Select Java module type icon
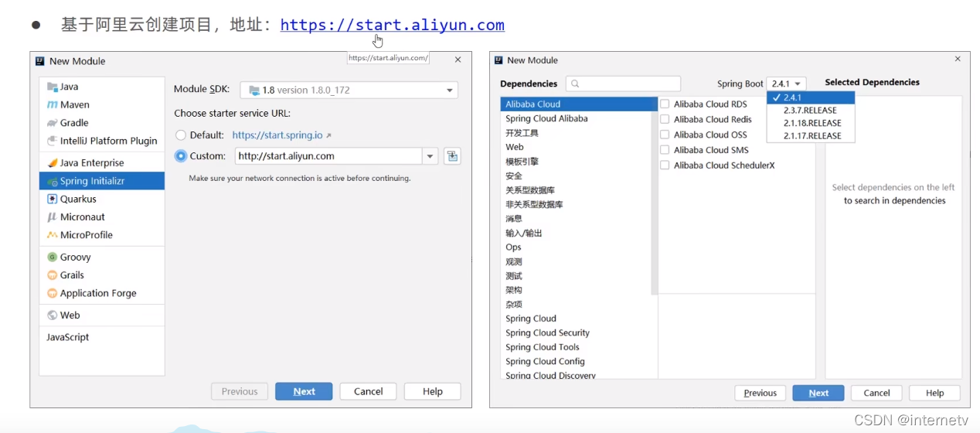Image resolution: width=980 pixels, height=433 pixels. 52,87
